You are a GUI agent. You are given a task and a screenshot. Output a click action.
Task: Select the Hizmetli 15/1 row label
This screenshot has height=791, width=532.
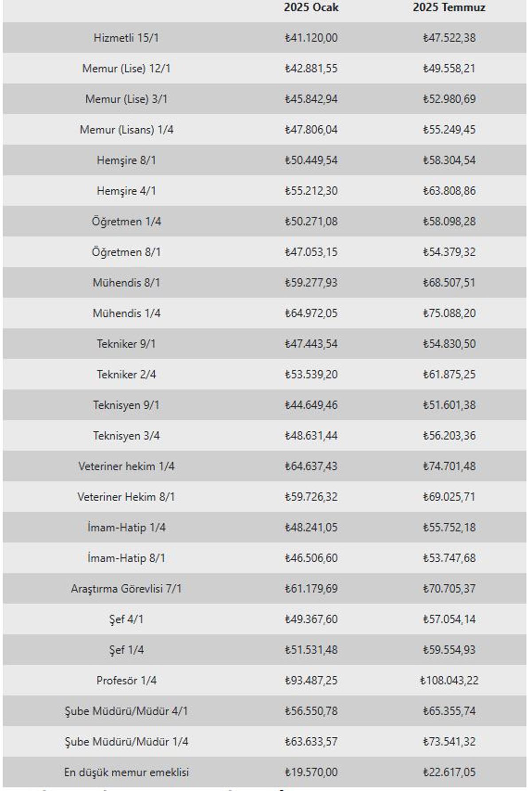[126, 38]
